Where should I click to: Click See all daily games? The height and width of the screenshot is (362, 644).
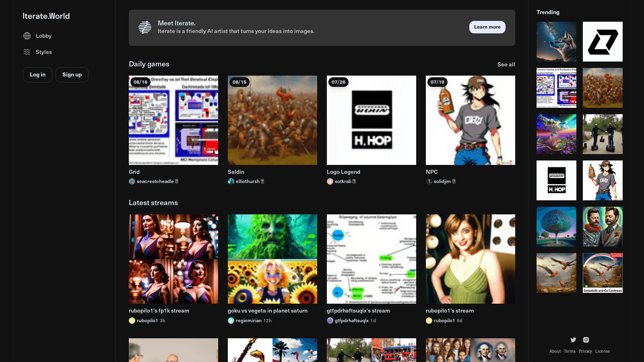(506, 64)
